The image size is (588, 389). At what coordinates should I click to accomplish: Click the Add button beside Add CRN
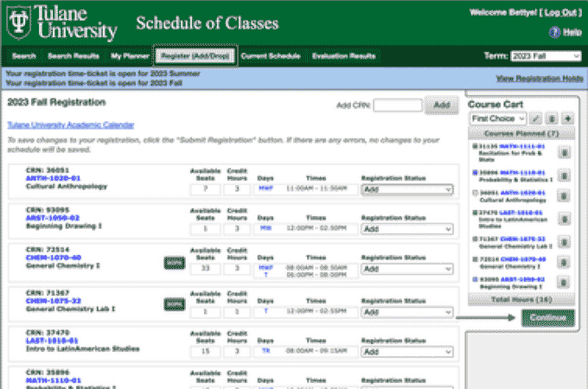[x=442, y=105]
